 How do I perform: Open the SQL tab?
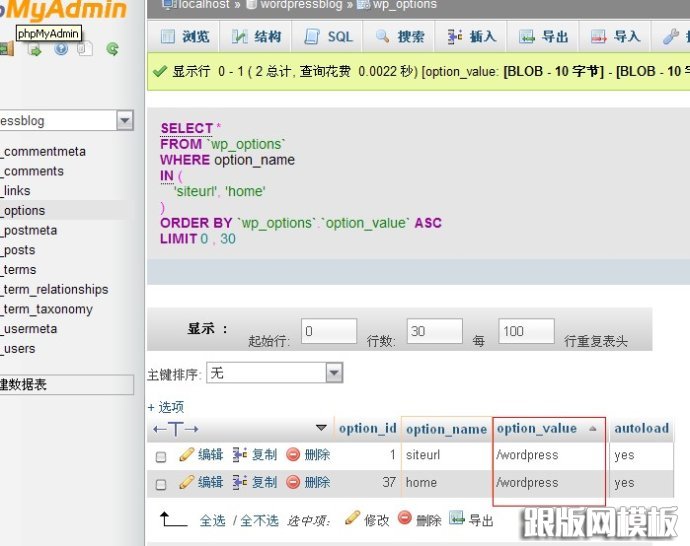click(x=328, y=37)
